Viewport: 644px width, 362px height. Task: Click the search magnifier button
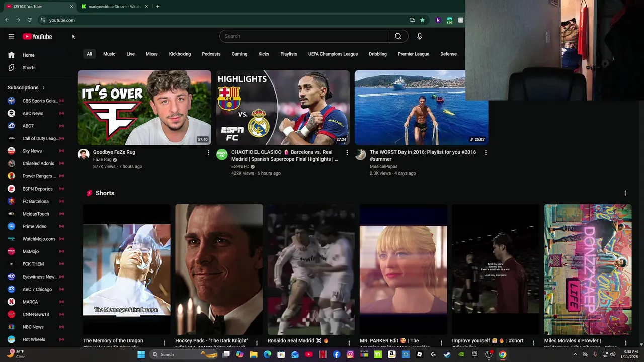pyautogui.click(x=398, y=36)
